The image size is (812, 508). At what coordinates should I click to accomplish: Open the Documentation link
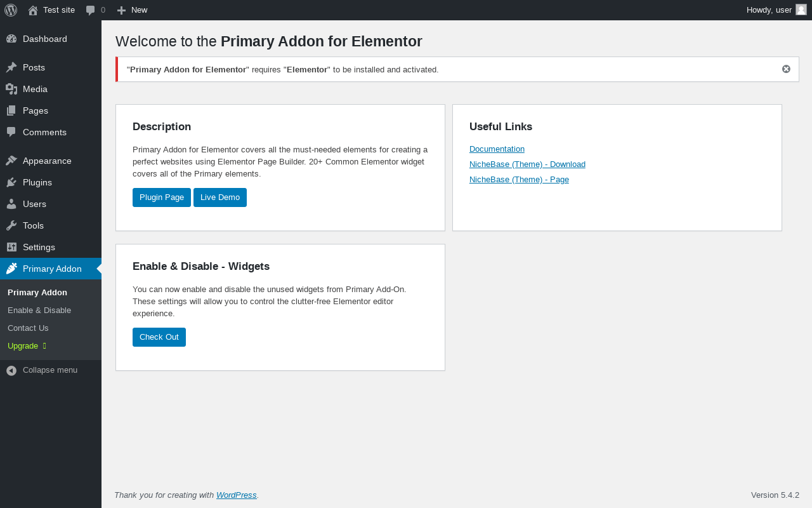[497, 149]
